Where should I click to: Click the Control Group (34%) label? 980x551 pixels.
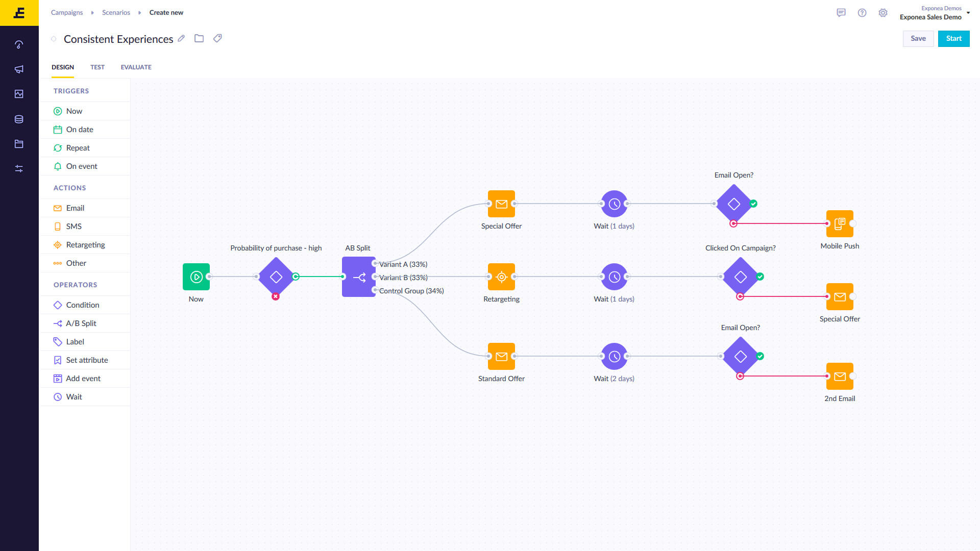coord(411,291)
